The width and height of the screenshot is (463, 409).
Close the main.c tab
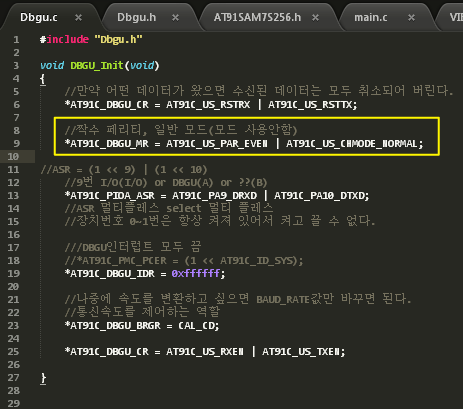(412, 18)
